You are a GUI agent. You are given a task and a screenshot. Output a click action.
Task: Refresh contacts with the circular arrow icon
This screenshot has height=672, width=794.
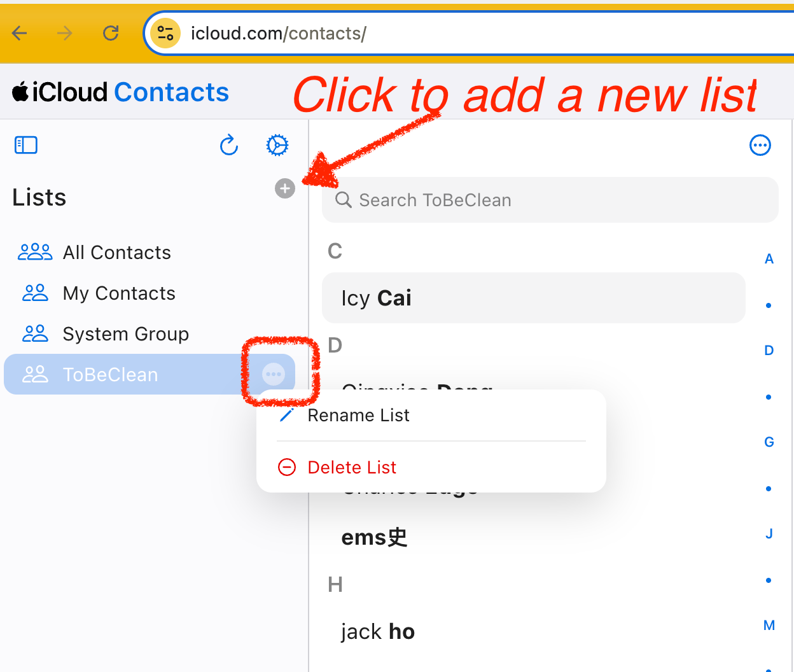coord(229,145)
